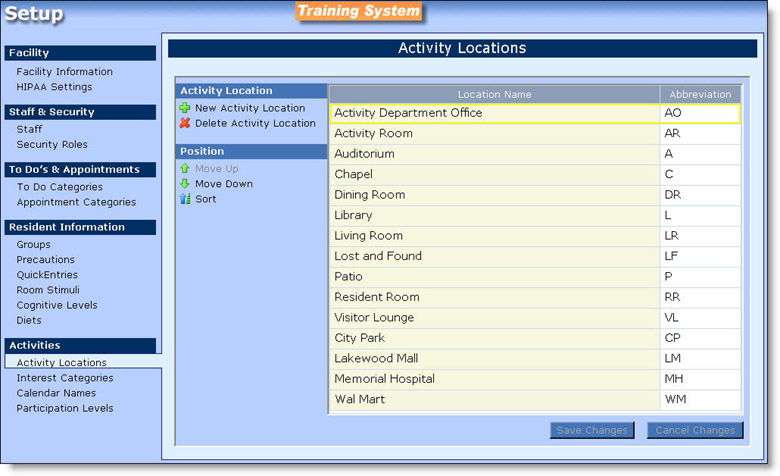Viewport: 780px width, 476px height.
Task: Open Appointment Categories
Action: click(76, 202)
